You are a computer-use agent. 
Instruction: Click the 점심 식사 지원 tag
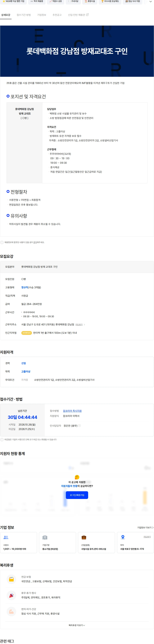(133, 1)
